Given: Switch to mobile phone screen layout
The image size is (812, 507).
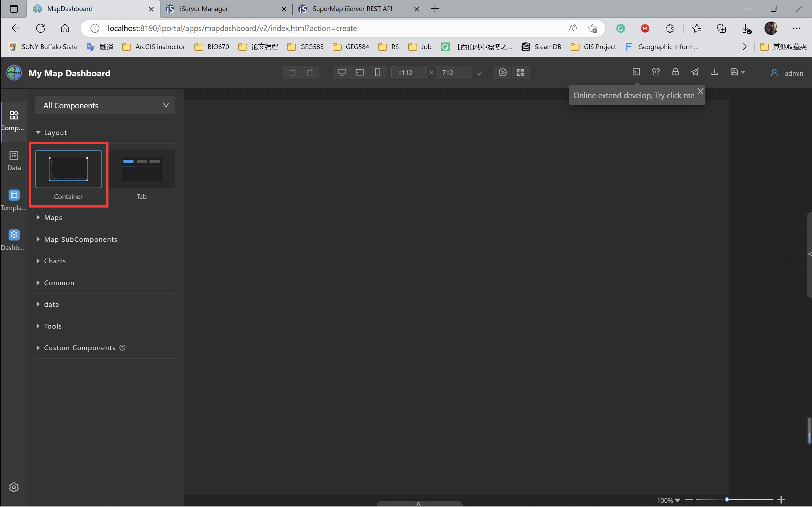Looking at the screenshot, I should (x=377, y=73).
